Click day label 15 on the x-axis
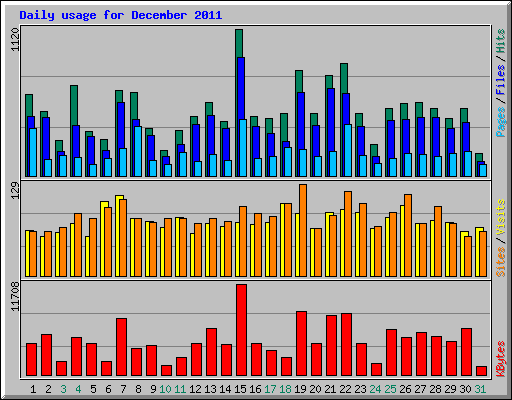512x400 pixels. coord(240,389)
